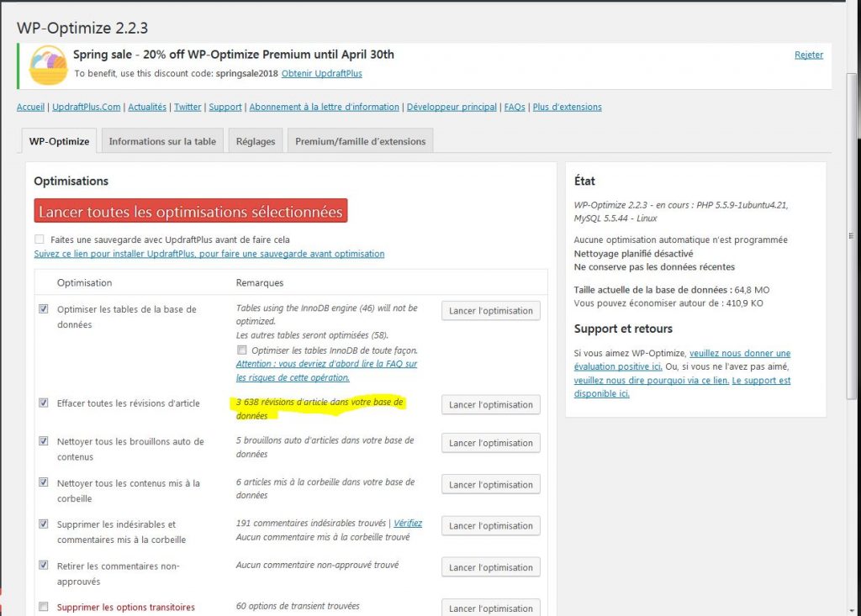Click the Vérifiez link for spam comments
The width and height of the screenshot is (861, 616).
[408, 524]
